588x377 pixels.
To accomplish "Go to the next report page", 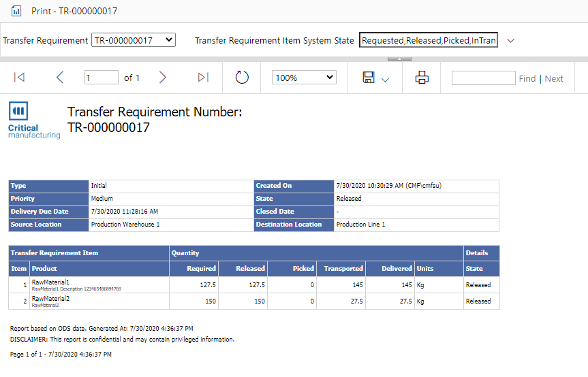I will coord(162,78).
